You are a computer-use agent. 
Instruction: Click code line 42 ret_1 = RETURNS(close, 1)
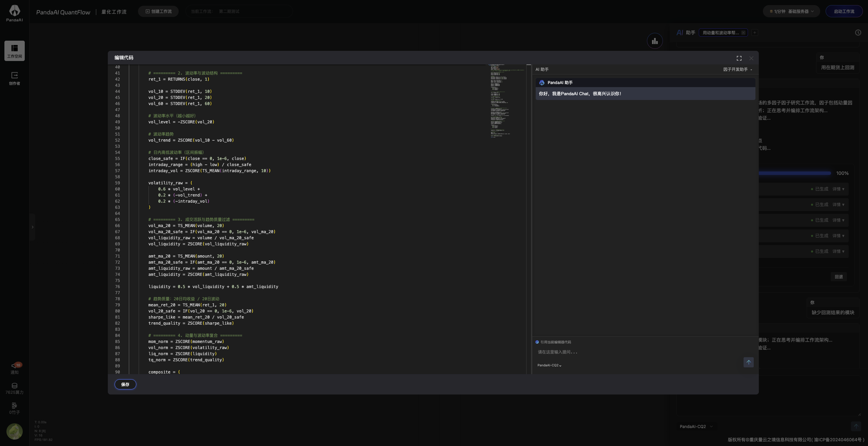coord(179,79)
